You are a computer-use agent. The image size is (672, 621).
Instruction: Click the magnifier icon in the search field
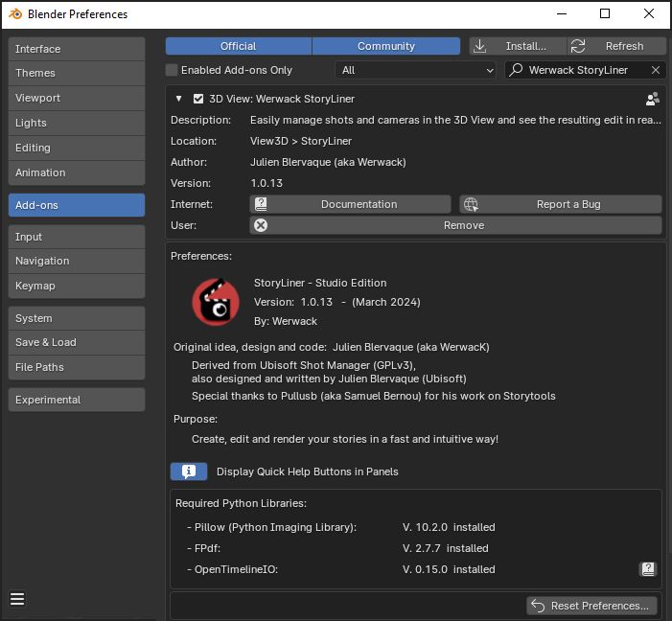[x=516, y=70]
